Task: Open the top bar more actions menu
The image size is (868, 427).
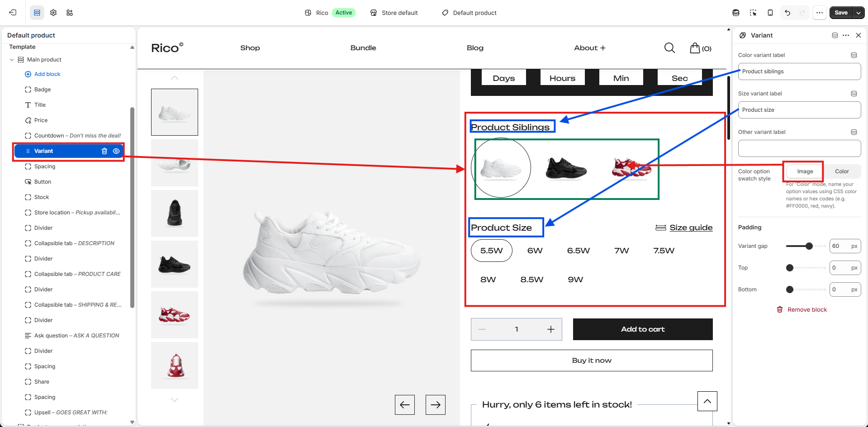Action: [820, 13]
